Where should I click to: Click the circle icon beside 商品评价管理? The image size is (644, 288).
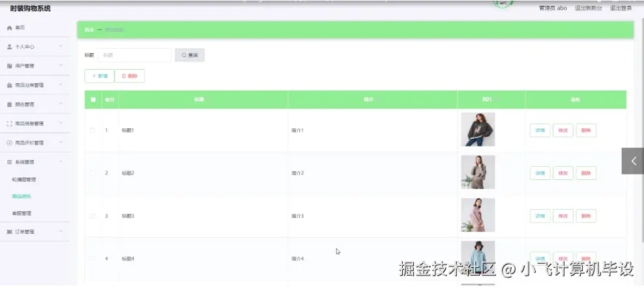9,143
